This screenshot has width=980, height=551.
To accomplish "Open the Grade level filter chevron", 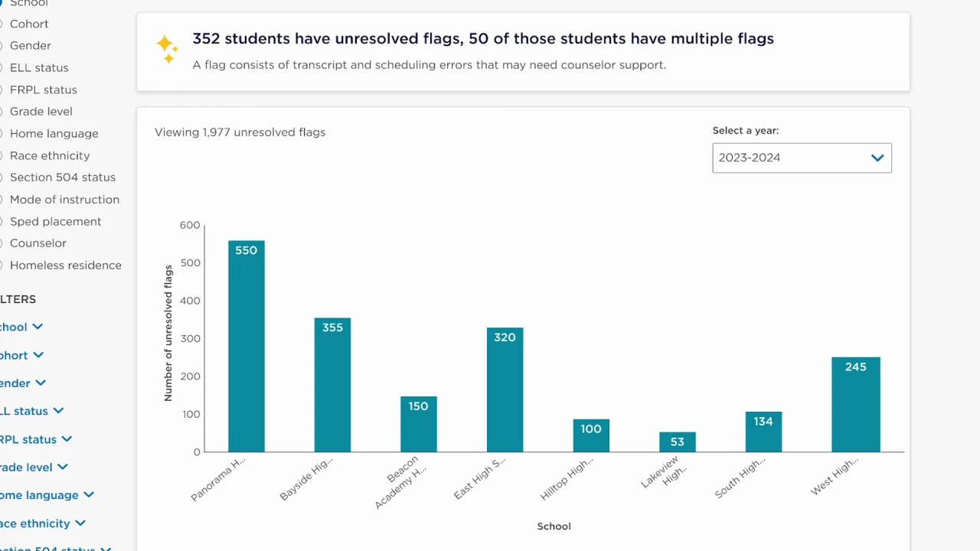I will pyautogui.click(x=63, y=467).
